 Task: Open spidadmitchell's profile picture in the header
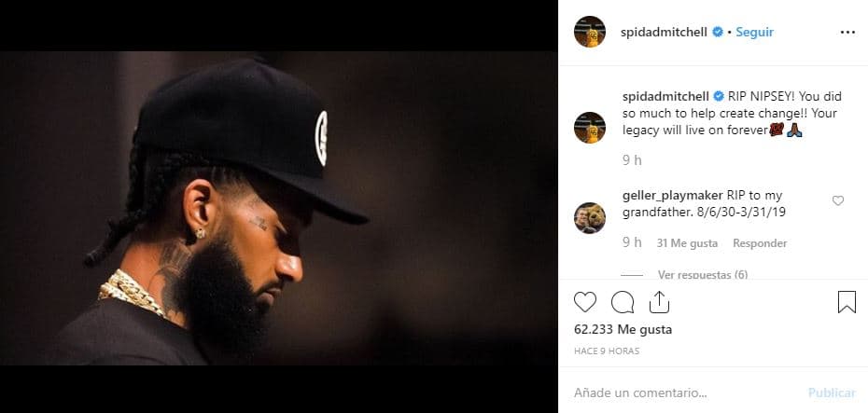tap(589, 32)
